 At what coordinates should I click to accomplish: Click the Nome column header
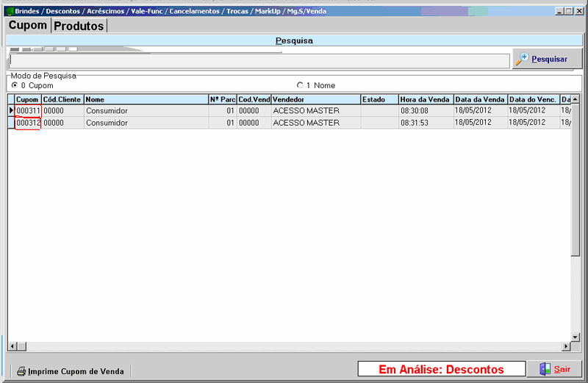[146, 99]
